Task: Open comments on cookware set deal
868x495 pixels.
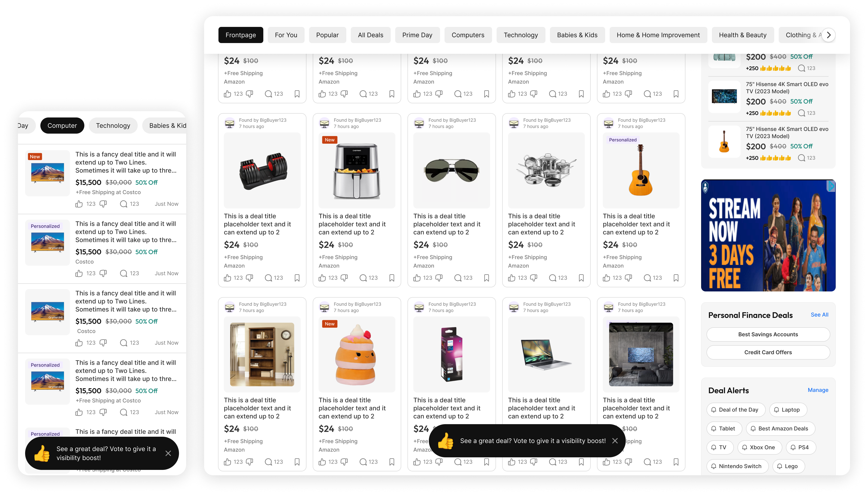Action: tap(553, 278)
